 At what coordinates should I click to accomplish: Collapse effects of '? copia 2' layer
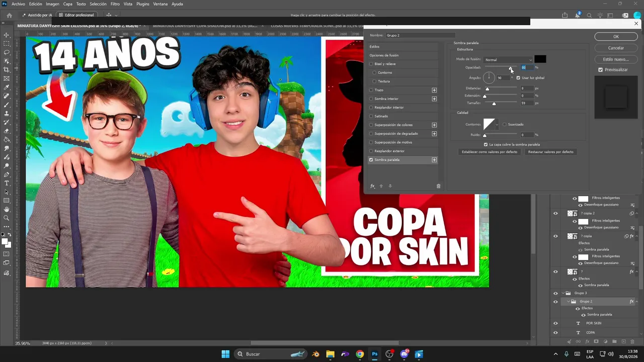(636, 213)
